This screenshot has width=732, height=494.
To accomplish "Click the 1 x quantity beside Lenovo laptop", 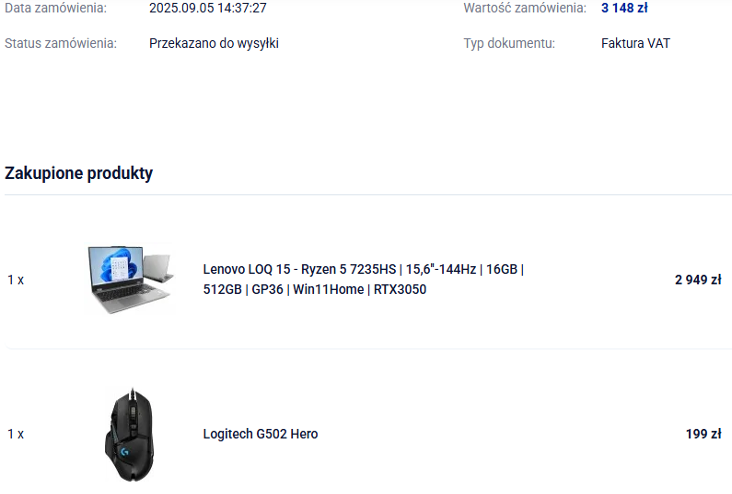I will (15, 280).
